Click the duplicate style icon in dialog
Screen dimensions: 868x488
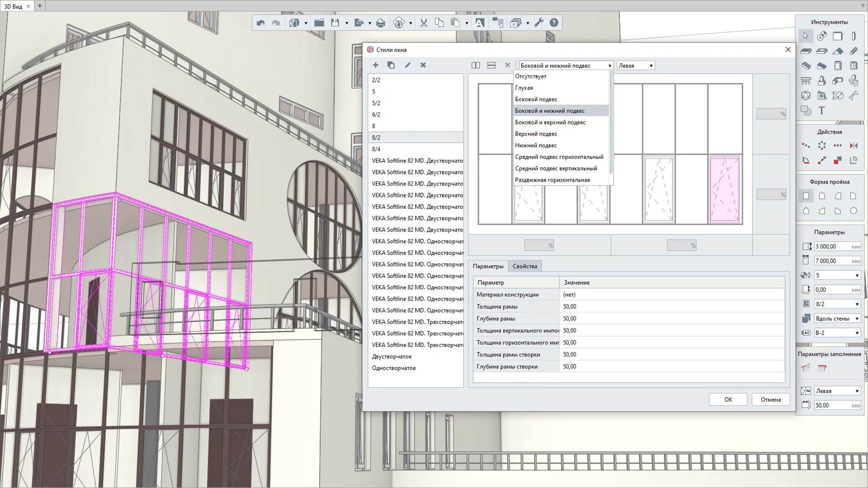[391, 65]
